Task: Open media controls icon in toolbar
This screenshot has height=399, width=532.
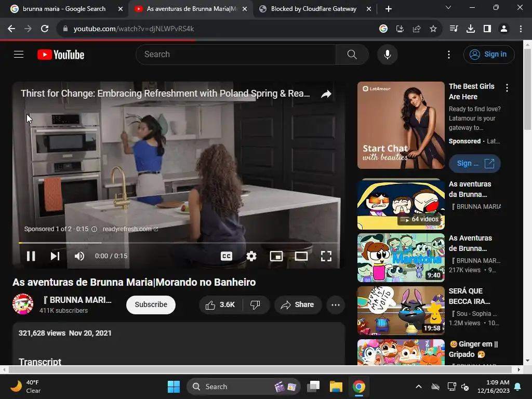Action: (454, 29)
